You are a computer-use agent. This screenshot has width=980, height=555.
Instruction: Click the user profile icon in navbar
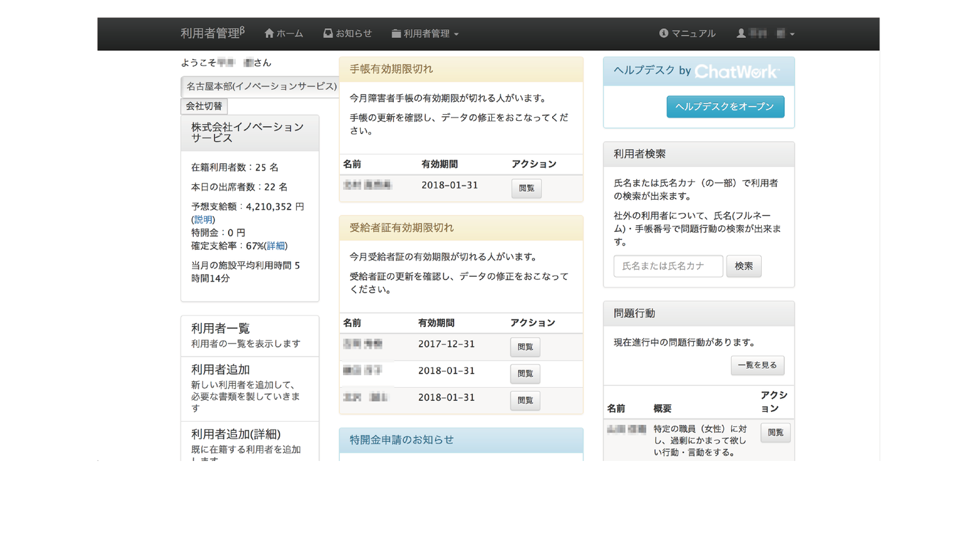pos(741,33)
